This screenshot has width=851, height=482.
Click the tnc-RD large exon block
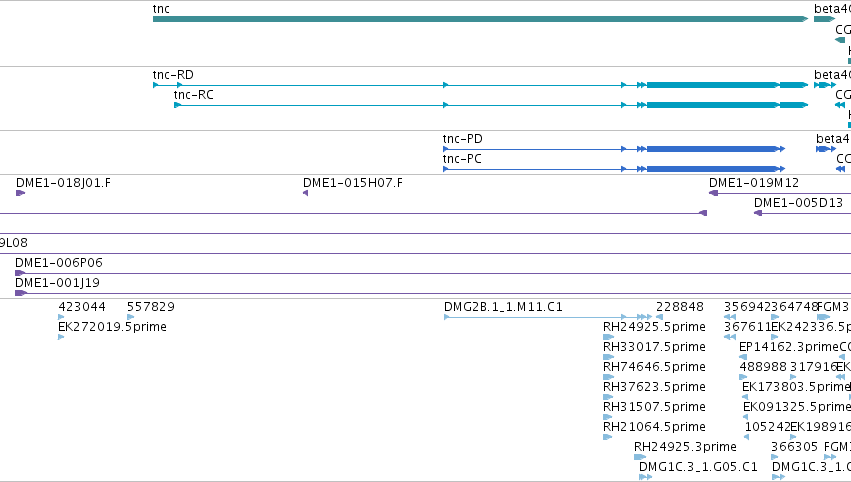[x=712, y=85]
